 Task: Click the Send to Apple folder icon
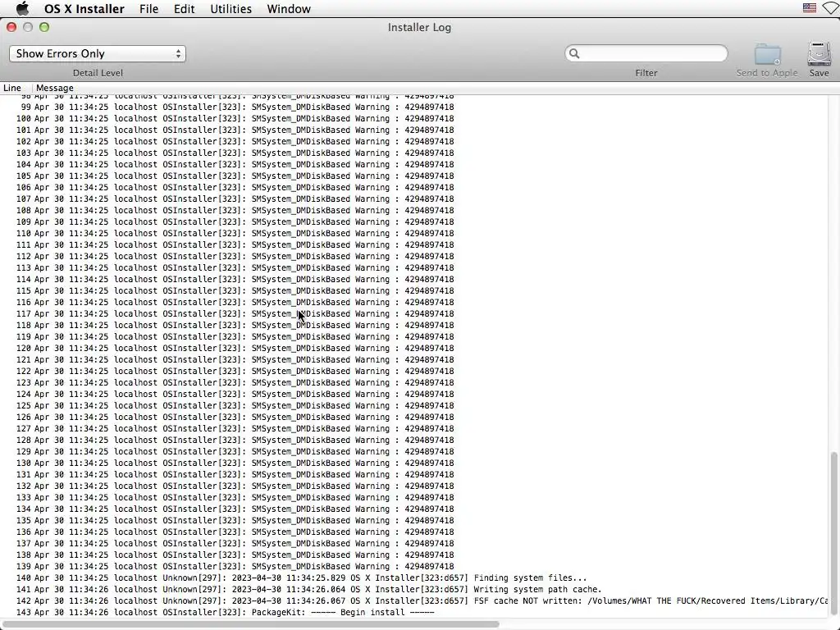(767, 54)
